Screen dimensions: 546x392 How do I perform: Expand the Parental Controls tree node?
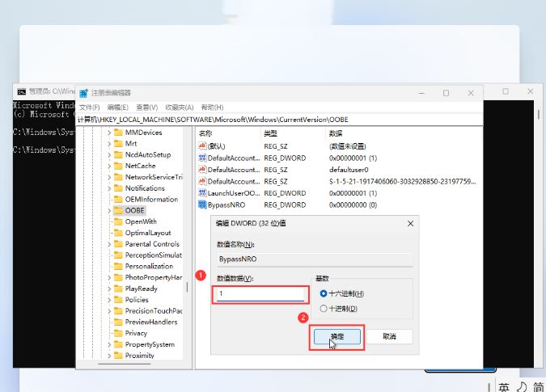point(108,244)
